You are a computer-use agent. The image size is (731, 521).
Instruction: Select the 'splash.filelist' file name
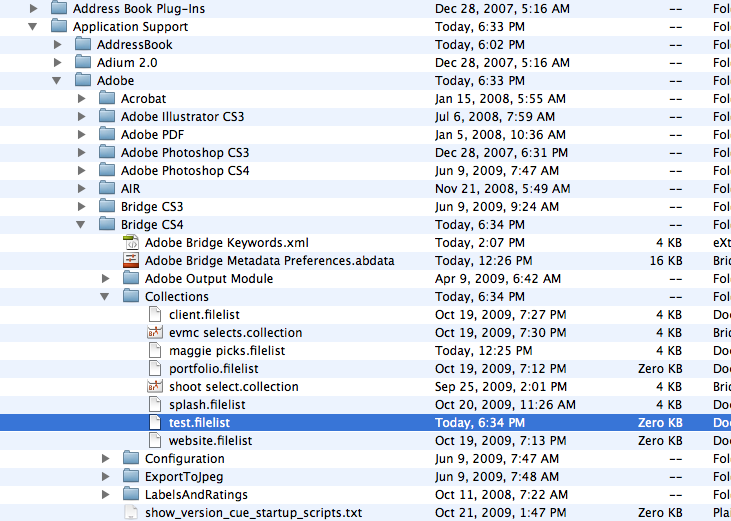tap(207, 405)
